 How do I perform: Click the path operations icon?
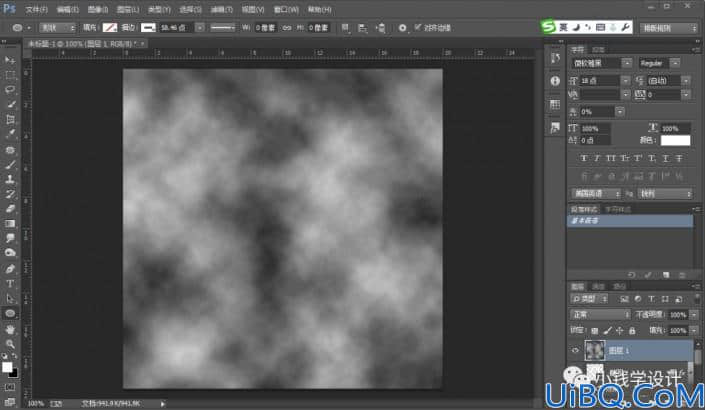[x=345, y=28]
